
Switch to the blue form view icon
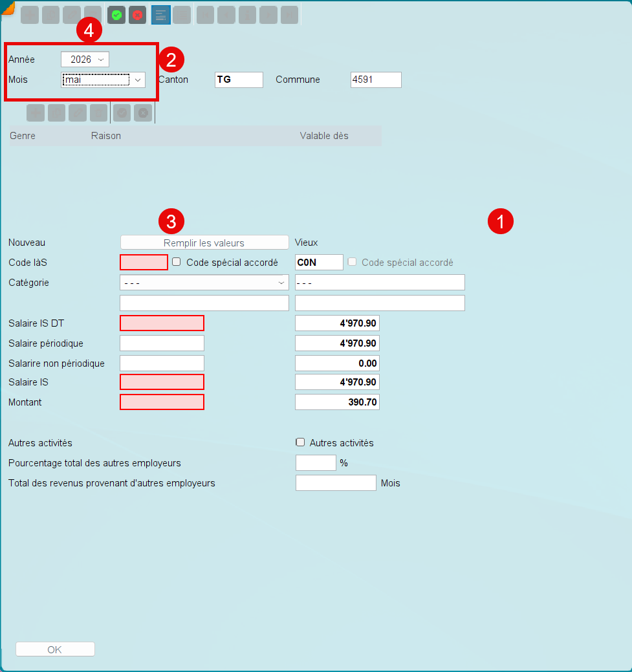point(161,15)
